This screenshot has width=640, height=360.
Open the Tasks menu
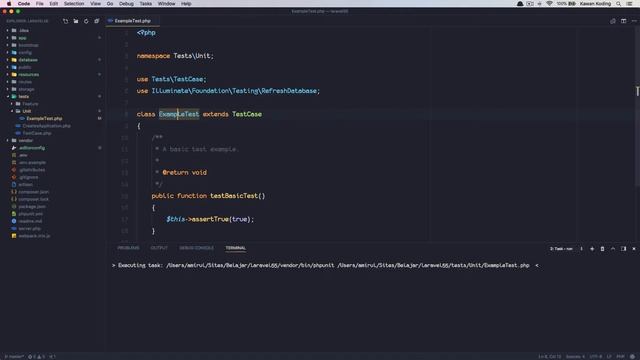click(x=146, y=4)
